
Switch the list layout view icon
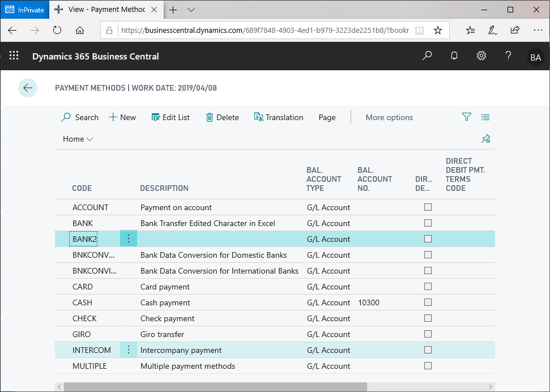(x=485, y=117)
